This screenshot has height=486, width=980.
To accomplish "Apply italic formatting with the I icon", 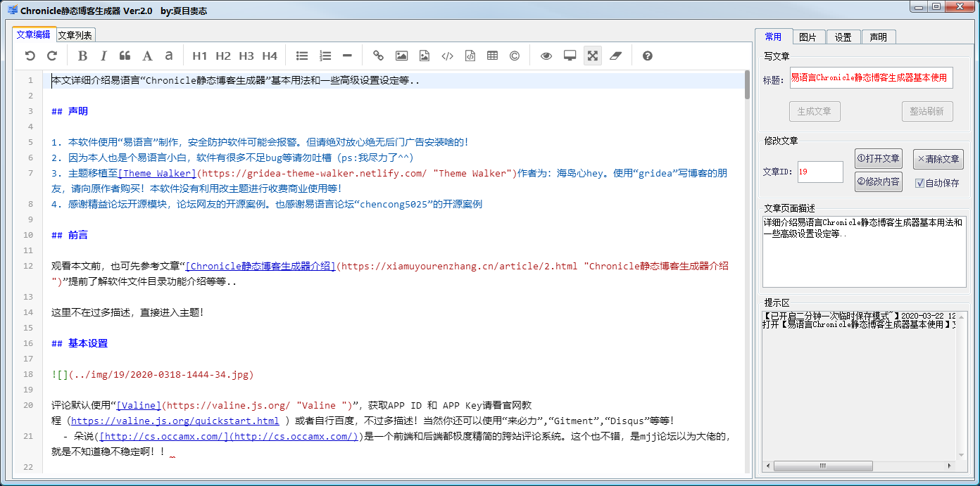I will coord(103,56).
